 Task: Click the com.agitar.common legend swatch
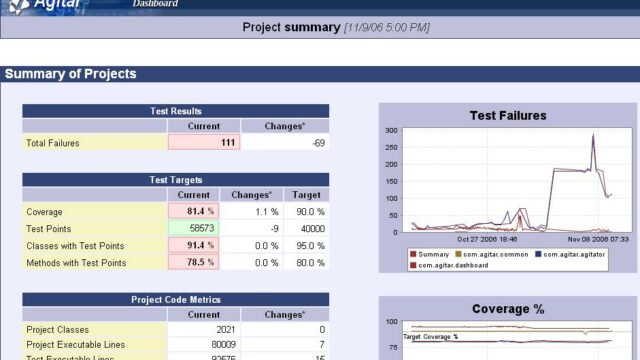click(458, 254)
